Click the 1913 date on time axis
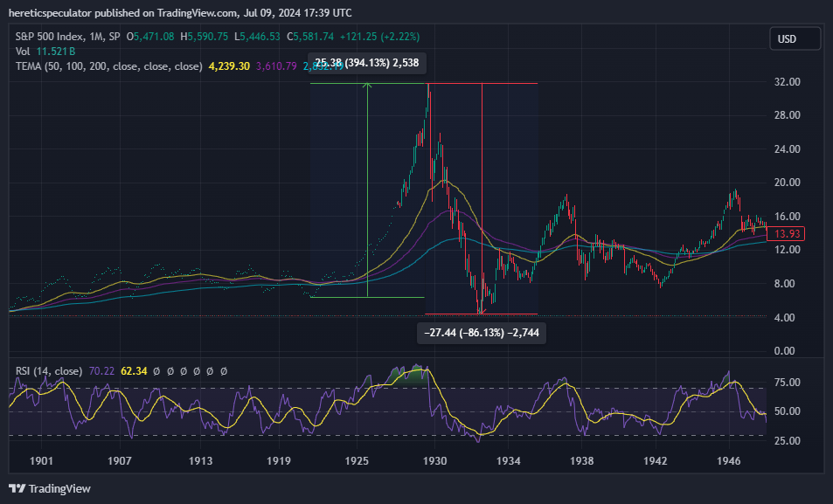This screenshot has width=833, height=504. pyautogui.click(x=200, y=461)
